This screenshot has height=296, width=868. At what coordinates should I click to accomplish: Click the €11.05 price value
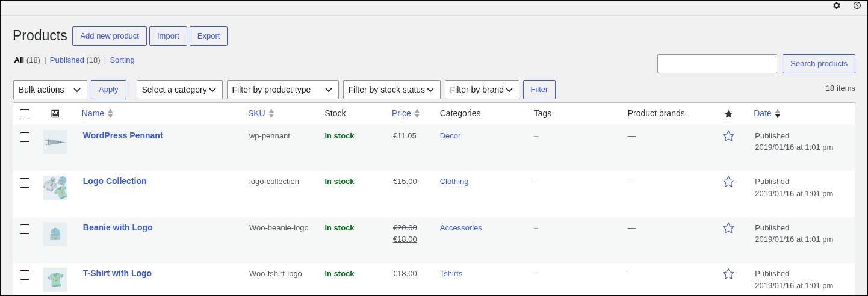405,136
